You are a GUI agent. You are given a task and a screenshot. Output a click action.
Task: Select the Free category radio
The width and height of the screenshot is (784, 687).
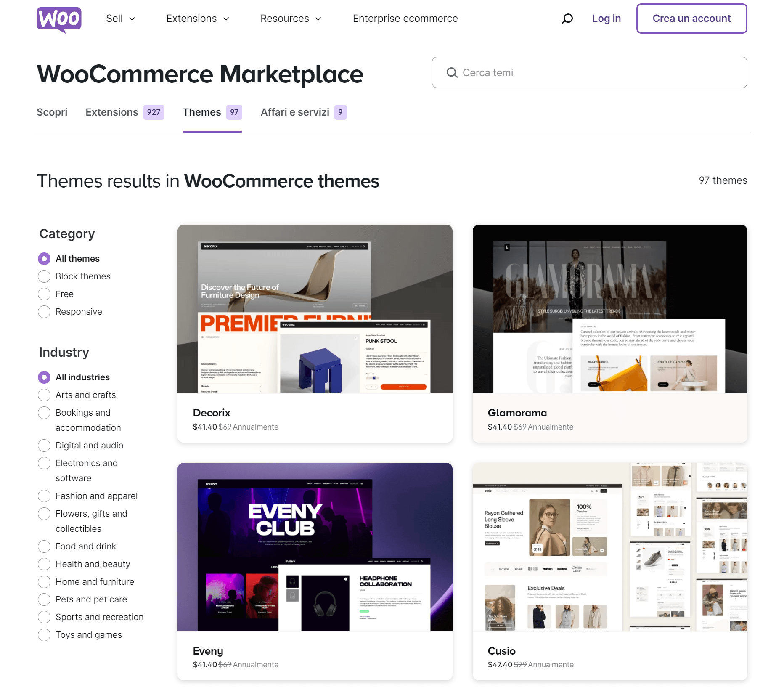tap(44, 294)
